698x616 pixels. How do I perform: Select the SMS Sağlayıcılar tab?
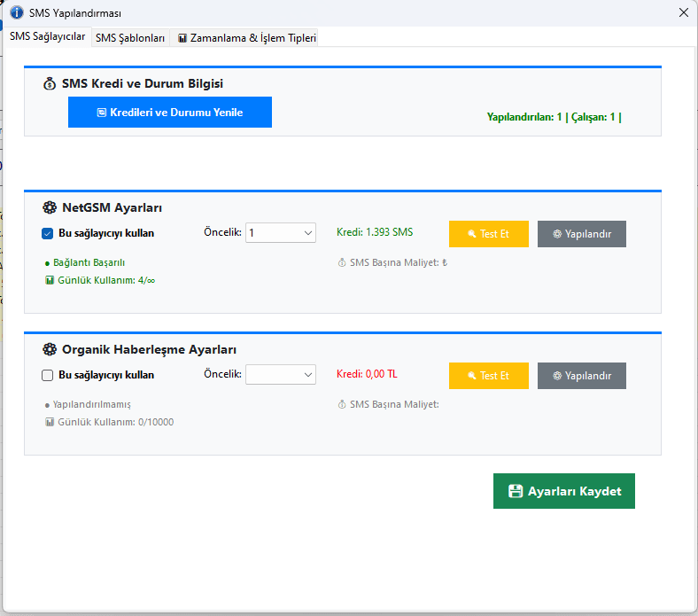click(x=47, y=37)
